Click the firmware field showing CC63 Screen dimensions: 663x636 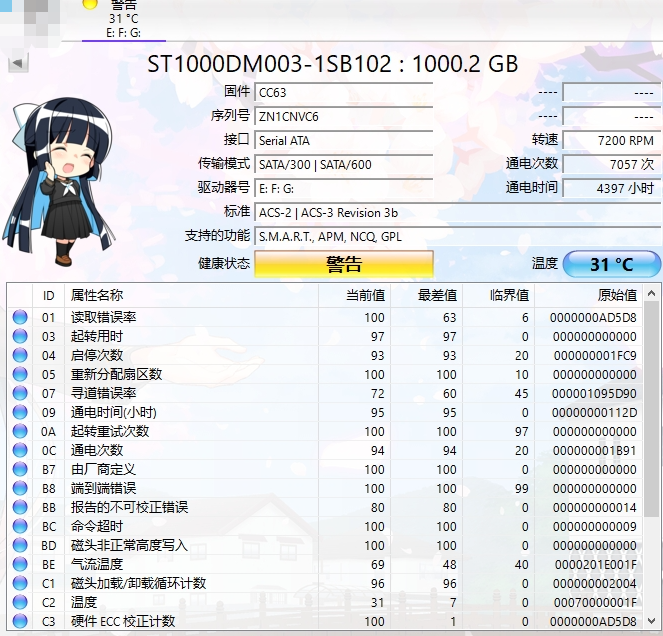344,92
